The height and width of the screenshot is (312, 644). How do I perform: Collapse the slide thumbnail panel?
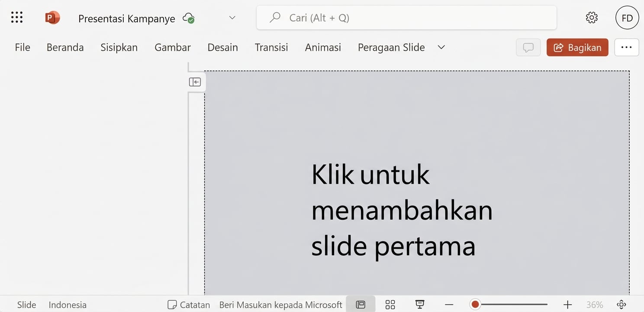(x=196, y=81)
